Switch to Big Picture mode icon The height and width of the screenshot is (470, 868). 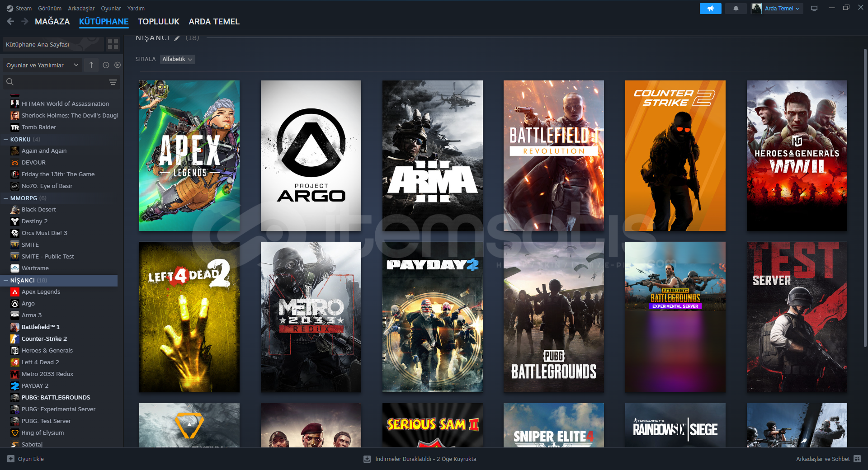(814, 9)
